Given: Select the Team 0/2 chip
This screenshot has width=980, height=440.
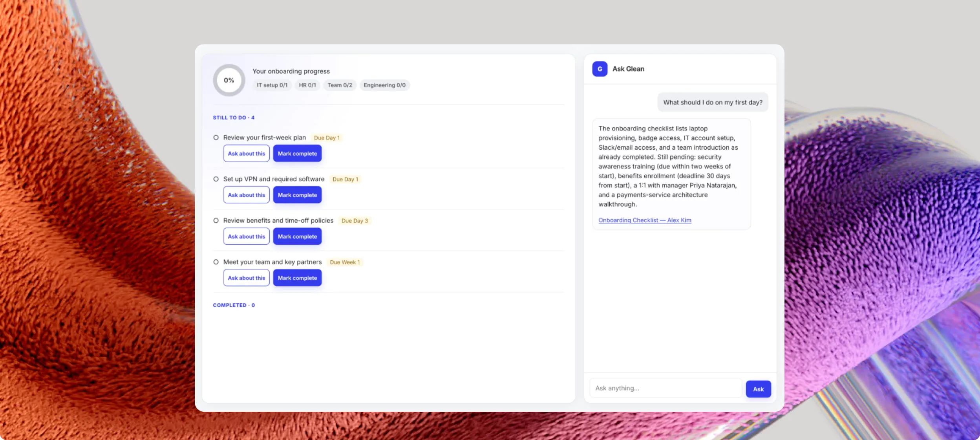Looking at the screenshot, I should pos(340,85).
